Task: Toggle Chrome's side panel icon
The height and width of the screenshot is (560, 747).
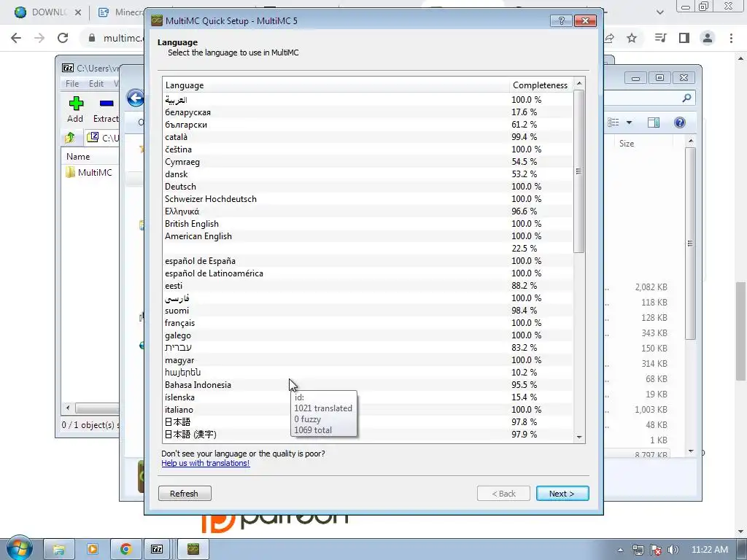Action: tap(684, 38)
